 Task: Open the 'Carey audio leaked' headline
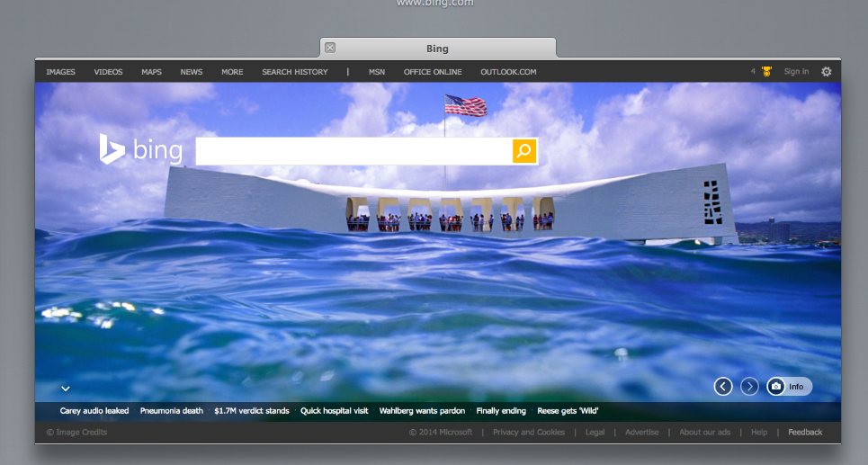94,411
